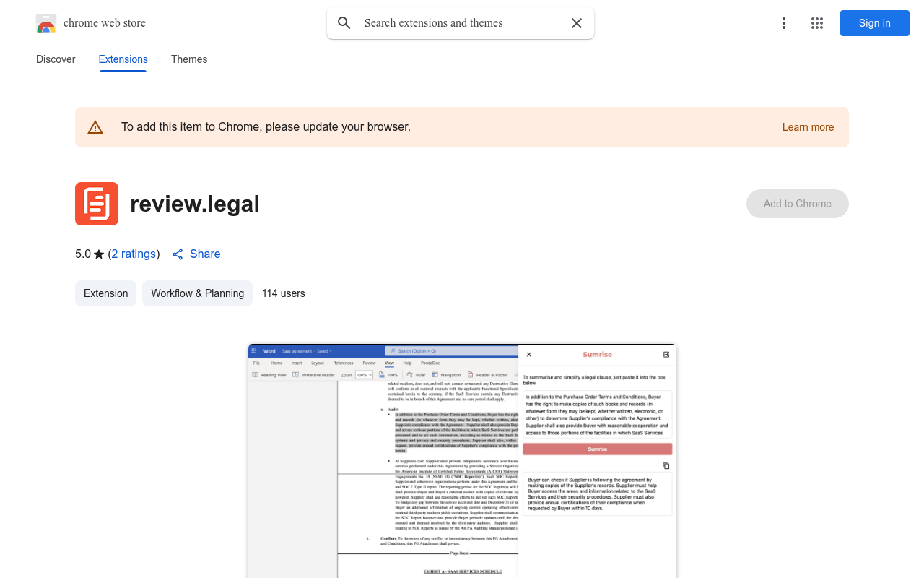Open the extension screenshot preview

tap(462, 461)
